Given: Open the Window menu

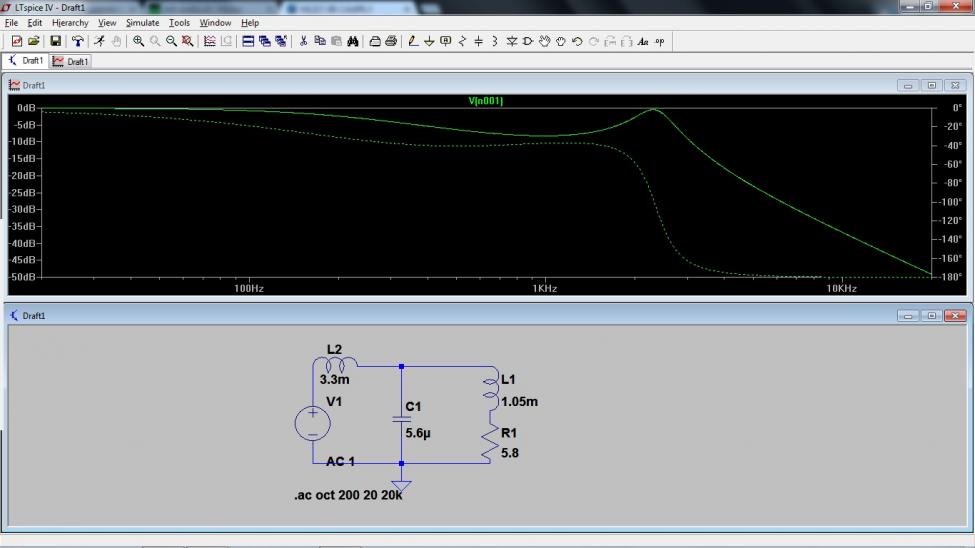Looking at the screenshot, I should click(215, 22).
